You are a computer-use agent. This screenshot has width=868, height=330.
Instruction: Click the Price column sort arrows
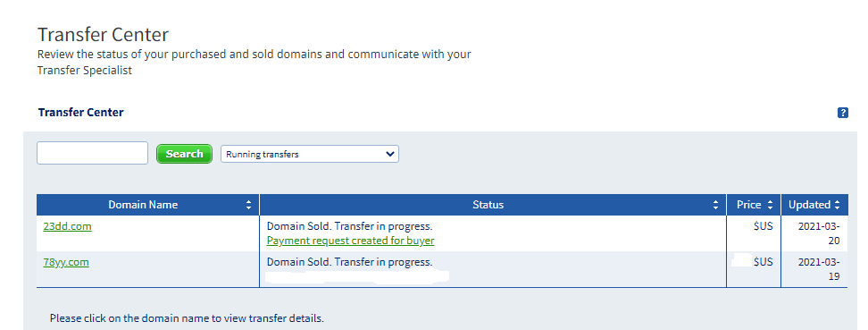770,205
